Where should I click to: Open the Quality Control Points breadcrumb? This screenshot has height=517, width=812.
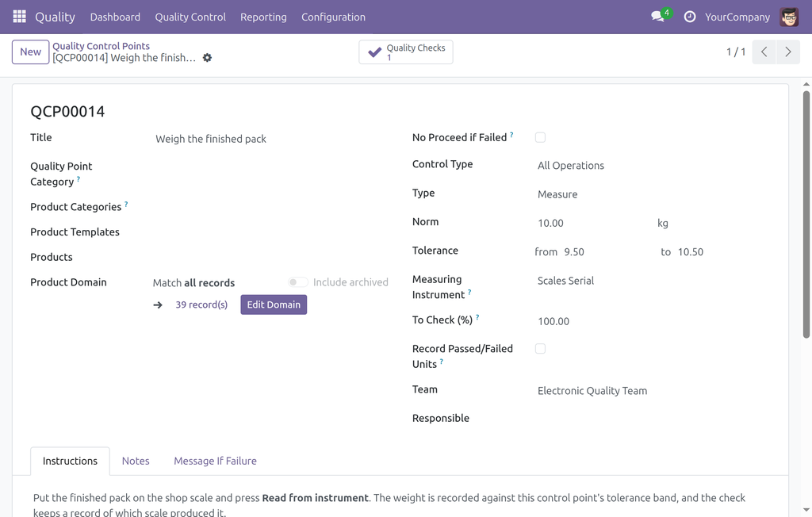point(101,45)
